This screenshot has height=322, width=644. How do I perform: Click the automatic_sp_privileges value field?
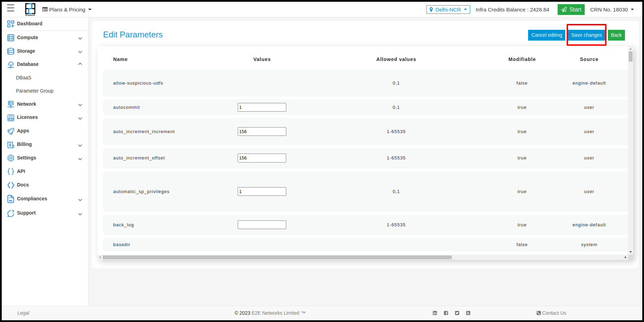(262, 192)
